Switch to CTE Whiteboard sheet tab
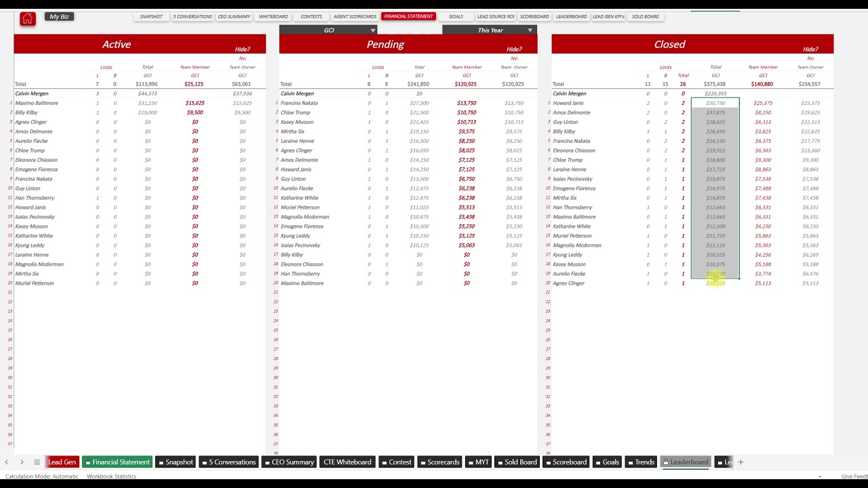 click(347, 462)
